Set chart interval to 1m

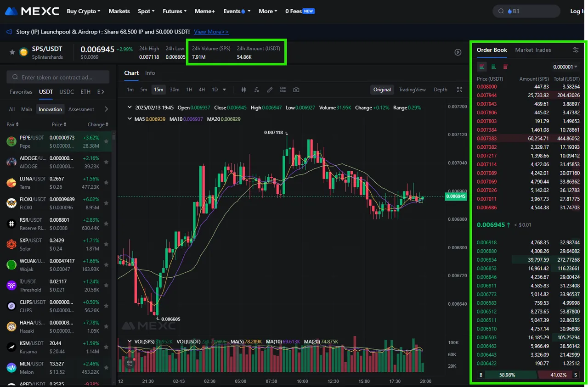[x=130, y=90]
